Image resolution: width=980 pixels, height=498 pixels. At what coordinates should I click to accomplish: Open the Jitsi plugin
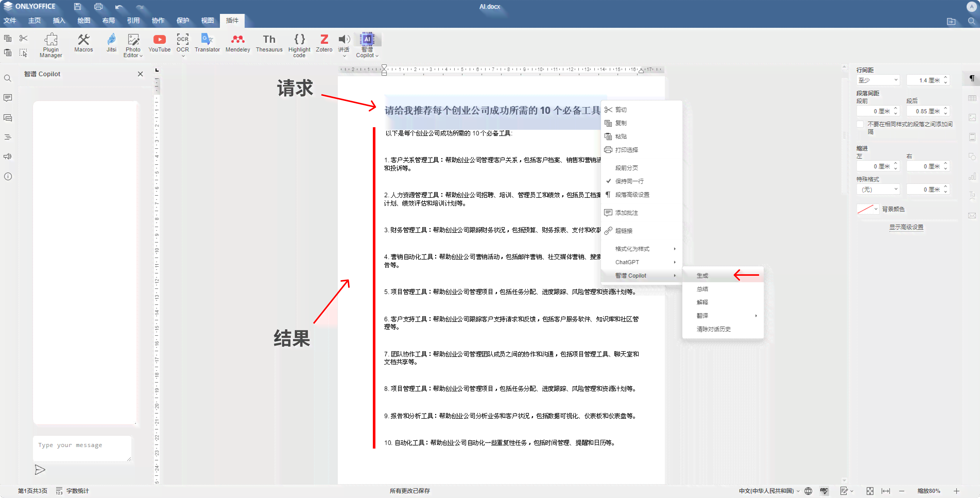coord(111,42)
